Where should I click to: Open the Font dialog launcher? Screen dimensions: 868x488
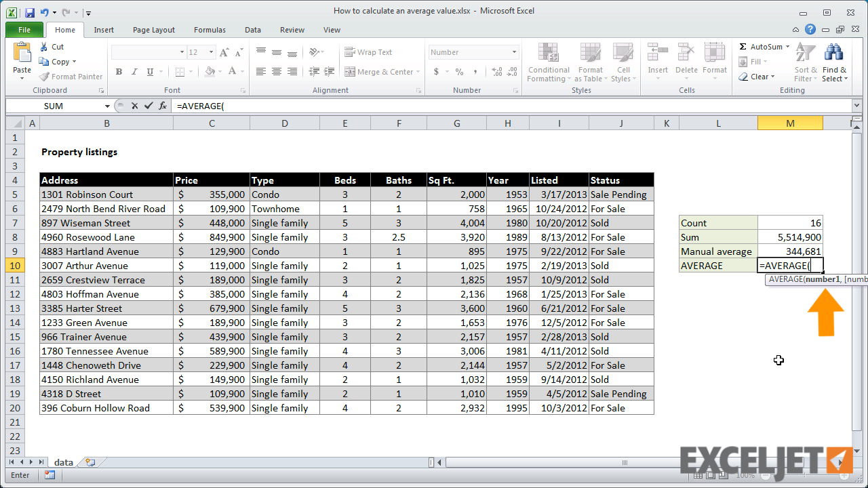click(243, 90)
